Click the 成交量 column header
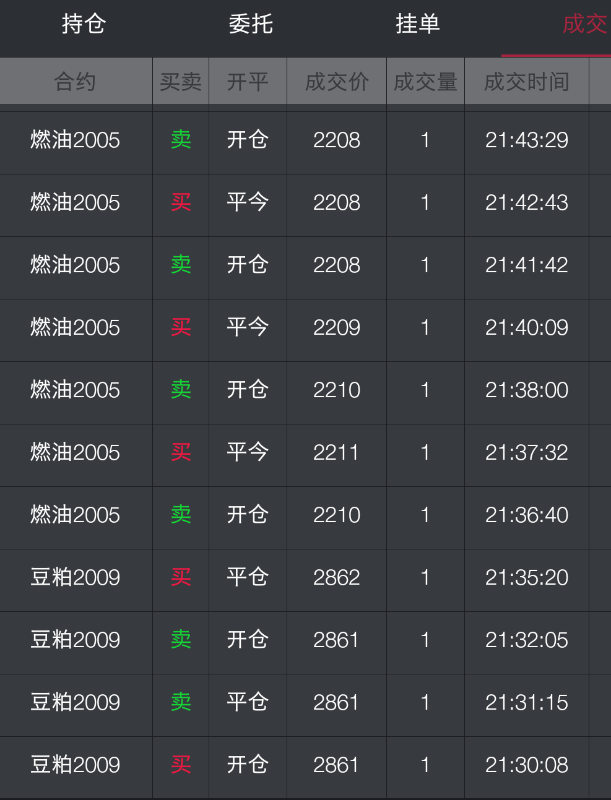The image size is (611, 800). point(425,82)
